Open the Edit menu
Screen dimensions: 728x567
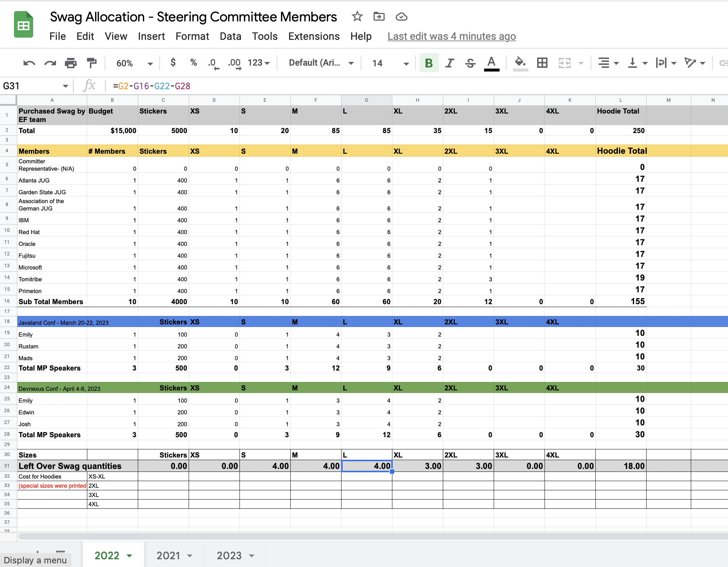(x=85, y=36)
